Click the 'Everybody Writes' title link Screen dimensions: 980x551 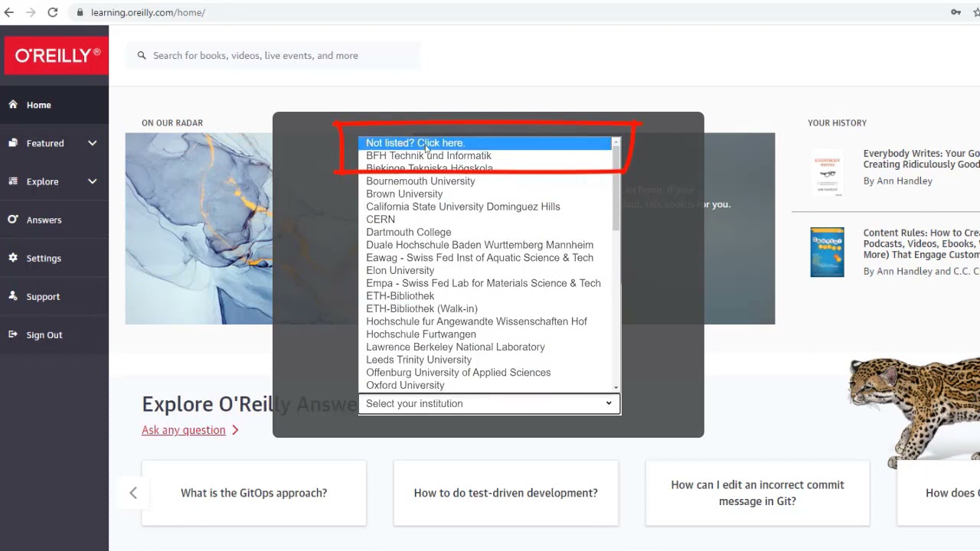click(x=922, y=159)
